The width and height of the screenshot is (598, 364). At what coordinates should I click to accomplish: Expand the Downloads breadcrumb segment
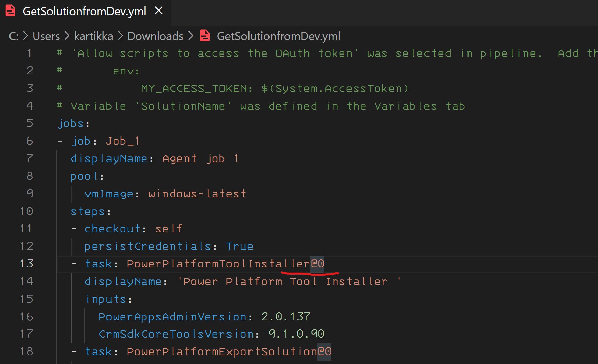[155, 36]
